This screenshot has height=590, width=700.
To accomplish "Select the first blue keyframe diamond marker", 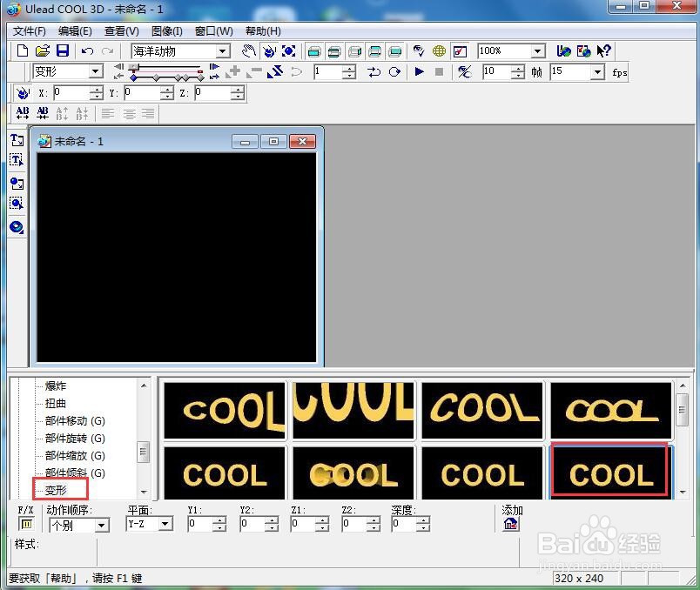I will click(x=133, y=77).
